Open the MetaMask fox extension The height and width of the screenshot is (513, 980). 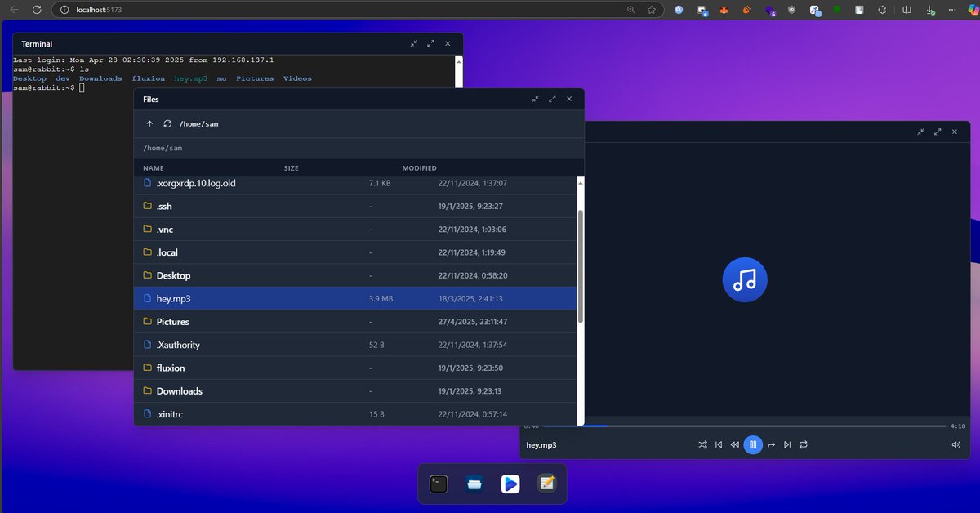(x=724, y=10)
